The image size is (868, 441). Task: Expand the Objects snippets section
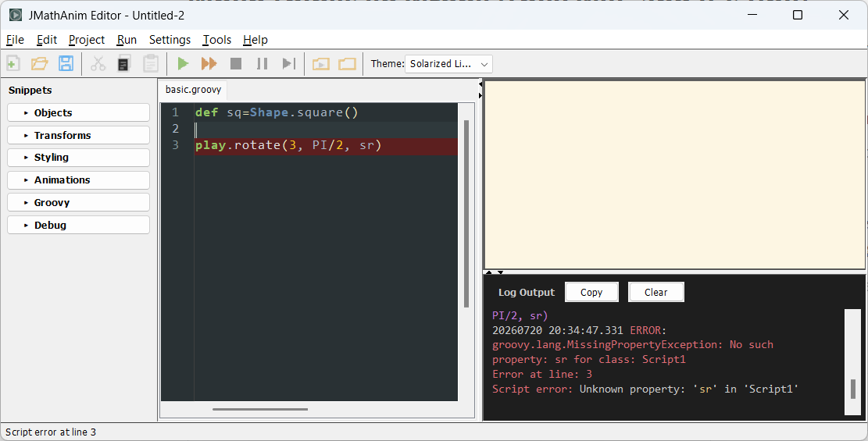79,112
